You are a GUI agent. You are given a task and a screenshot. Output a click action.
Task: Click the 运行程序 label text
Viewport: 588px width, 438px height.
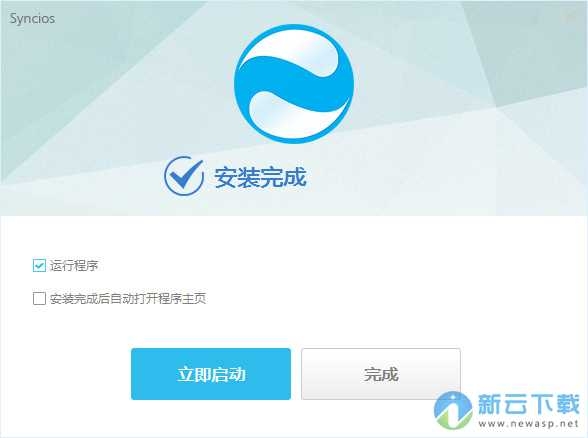point(74,266)
